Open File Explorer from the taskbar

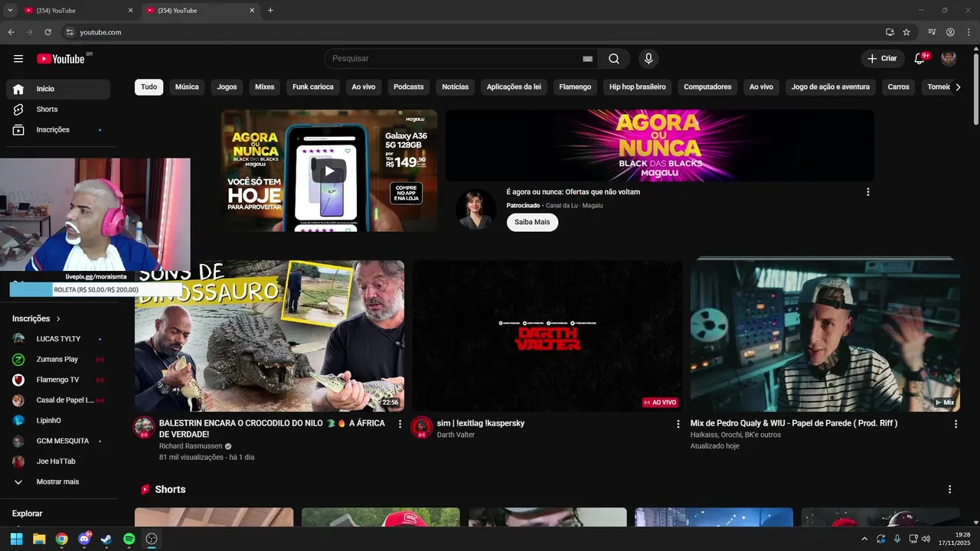pos(39,539)
